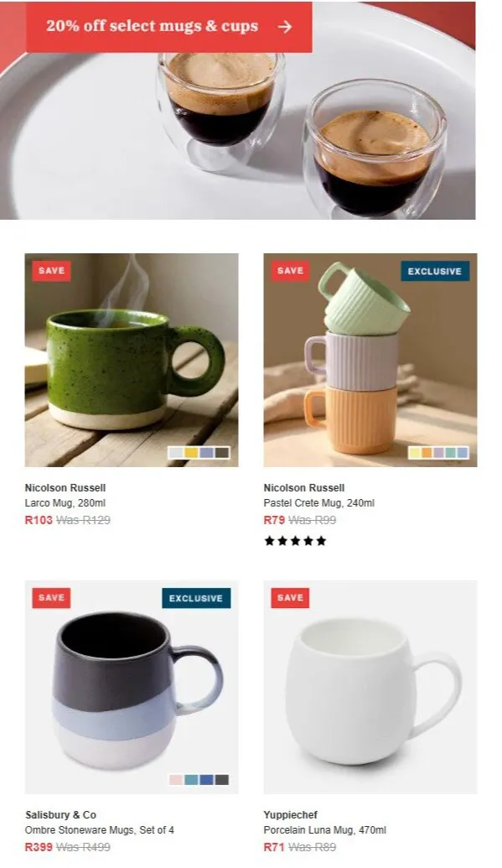
Task: Click the EXCLUSIVE badge on the Ombre Stoneware Mugs
Action: coord(196,598)
